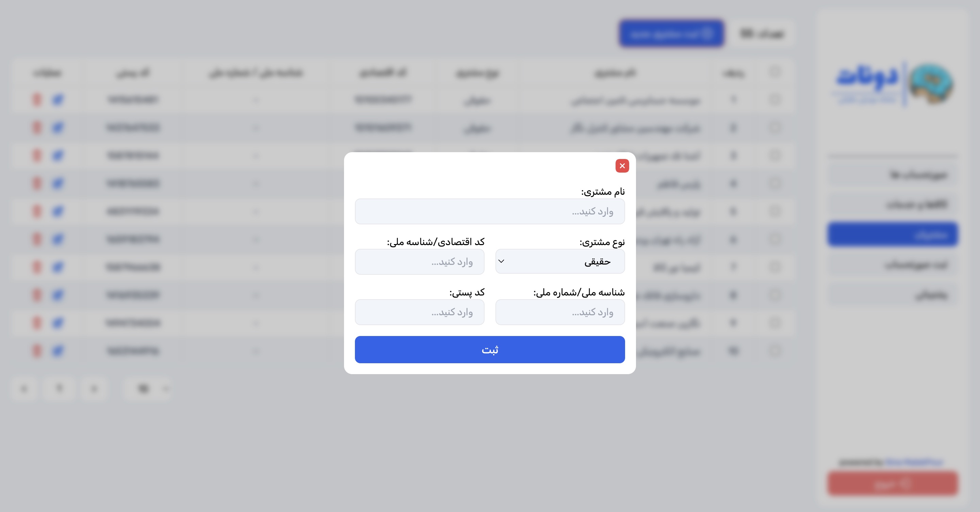Open the نوع مشتری dropdown showing حقیقی
This screenshot has width=980, height=512.
coord(560,261)
